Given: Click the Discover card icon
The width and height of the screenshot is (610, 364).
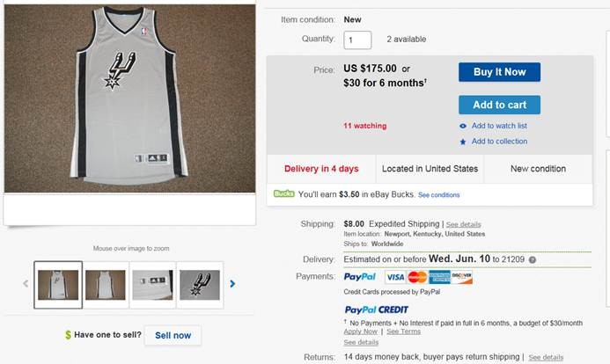Looking at the screenshot, I should point(462,277).
